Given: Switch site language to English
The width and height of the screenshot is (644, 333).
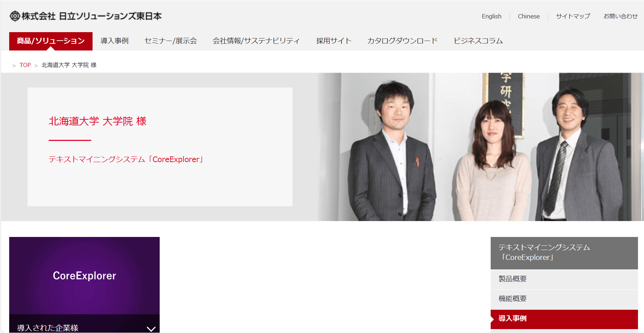Looking at the screenshot, I should tap(491, 16).
